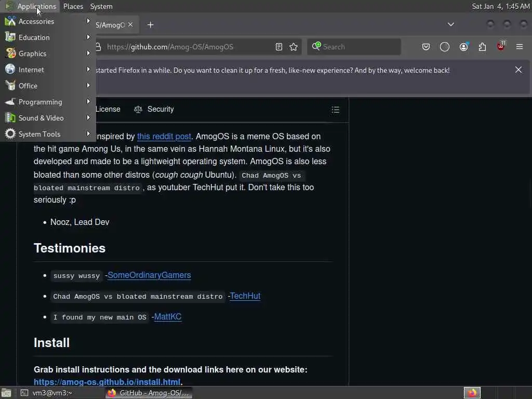The width and height of the screenshot is (532, 399).
Task: Click the 'Nooz, Lead Dev' bullet
Action: pos(79,222)
